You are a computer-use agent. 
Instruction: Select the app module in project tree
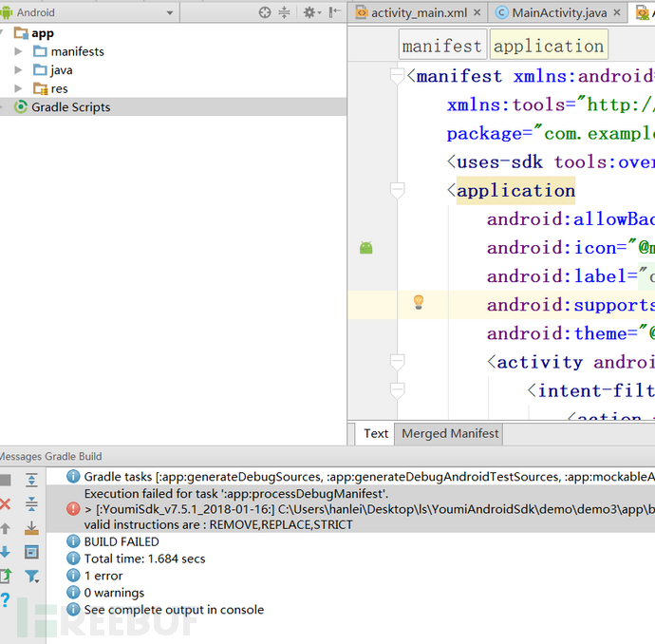click(x=42, y=33)
